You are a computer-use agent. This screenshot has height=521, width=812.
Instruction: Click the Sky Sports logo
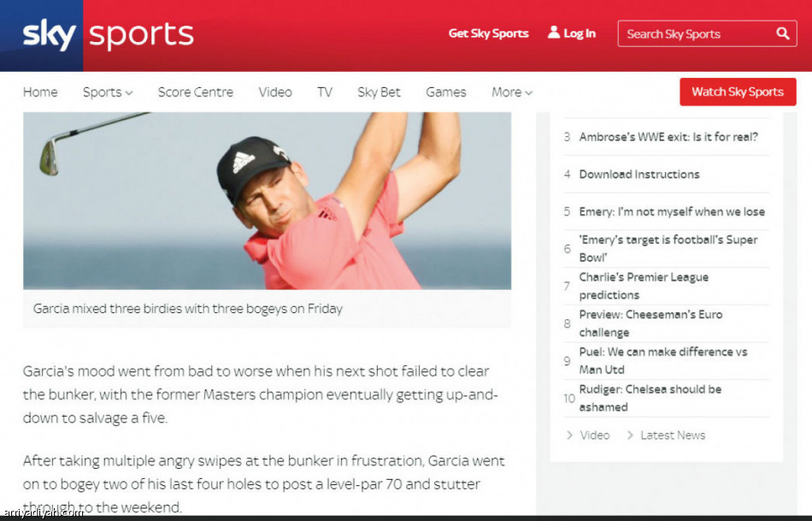[108, 35]
